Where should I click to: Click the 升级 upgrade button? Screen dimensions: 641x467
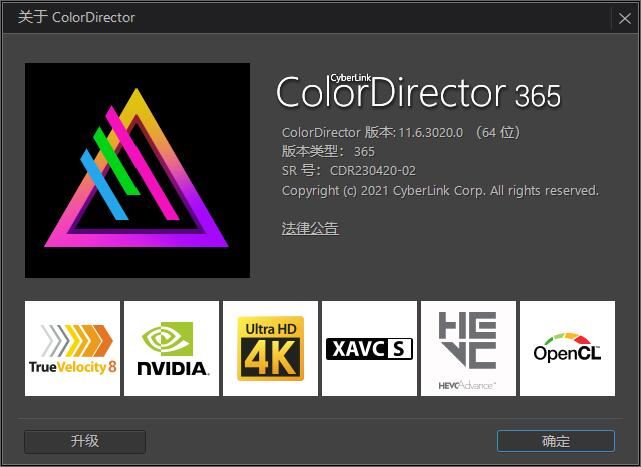click(x=85, y=441)
